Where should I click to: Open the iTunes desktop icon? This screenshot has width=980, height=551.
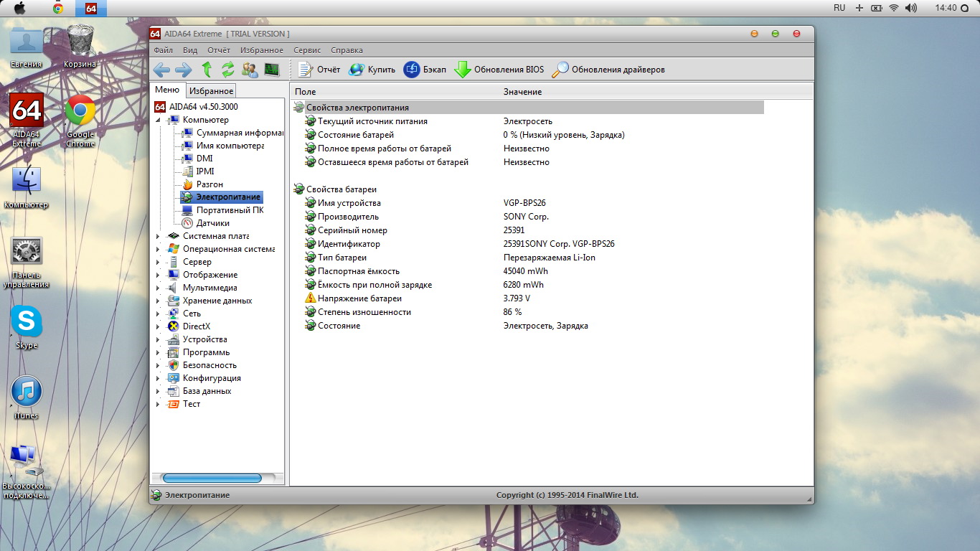point(27,392)
